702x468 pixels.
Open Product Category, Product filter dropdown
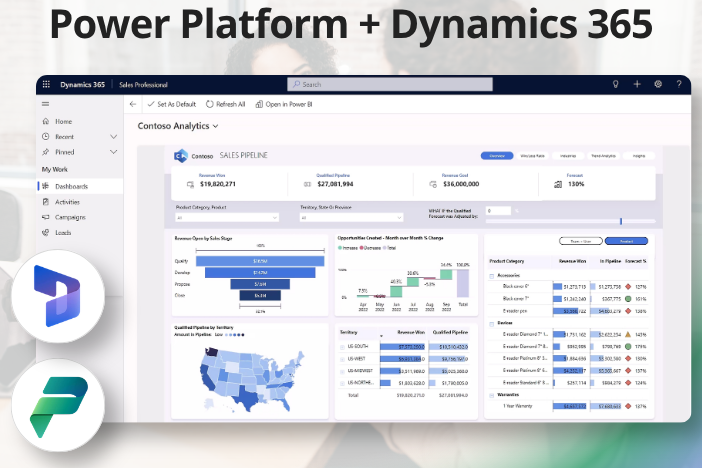pyautogui.click(x=227, y=217)
